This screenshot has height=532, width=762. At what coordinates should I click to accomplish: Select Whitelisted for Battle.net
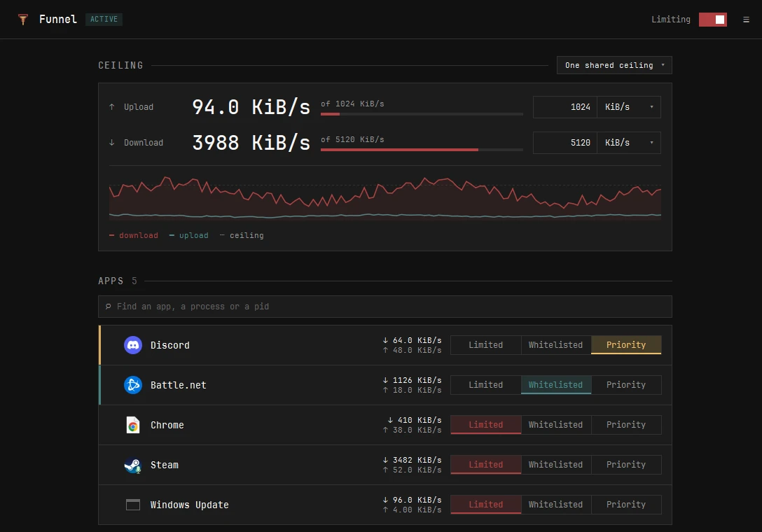(555, 385)
